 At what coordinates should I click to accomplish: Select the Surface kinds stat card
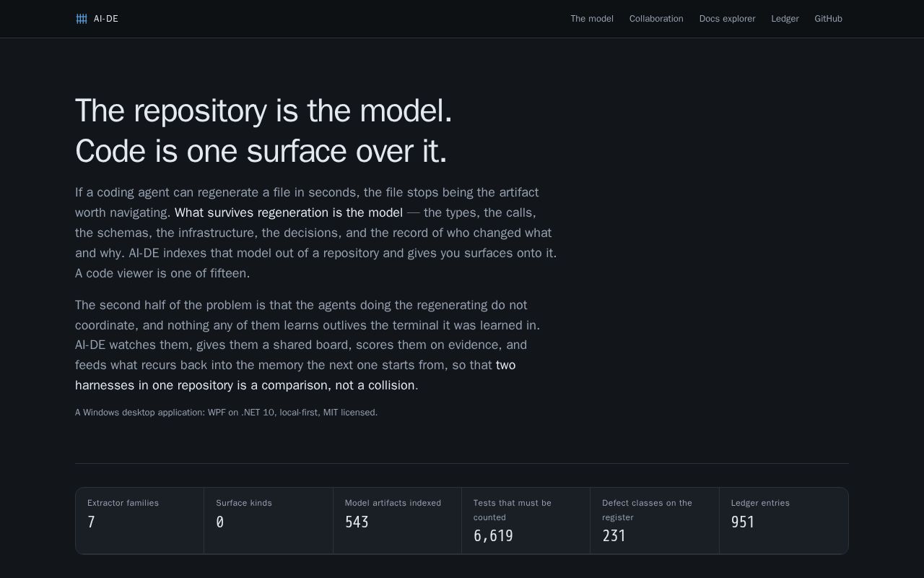(269, 521)
